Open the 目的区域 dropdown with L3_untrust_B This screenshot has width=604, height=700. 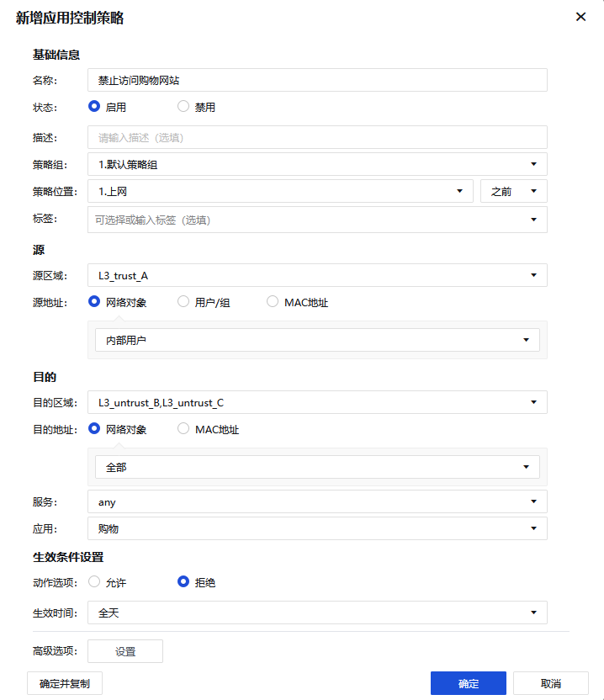(317, 402)
